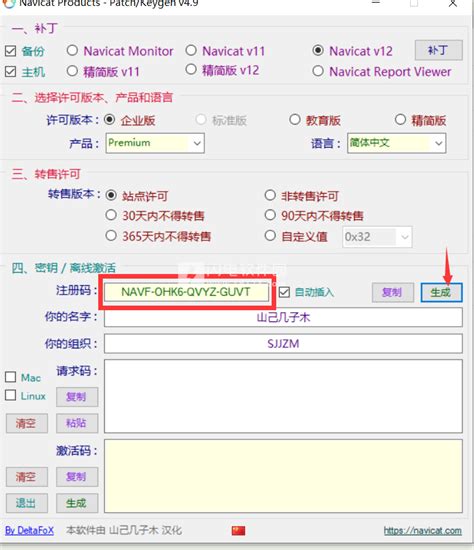Click the 复制 button beside 自动插入
The width and height of the screenshot is (474, 550).
(x=393, y=292)
